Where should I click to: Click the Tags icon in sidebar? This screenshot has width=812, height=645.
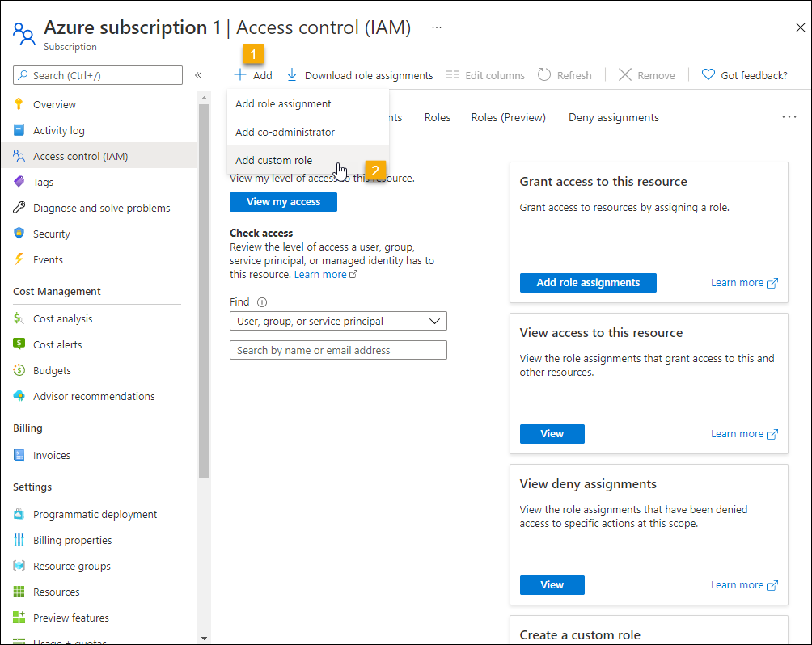(19, 182)
